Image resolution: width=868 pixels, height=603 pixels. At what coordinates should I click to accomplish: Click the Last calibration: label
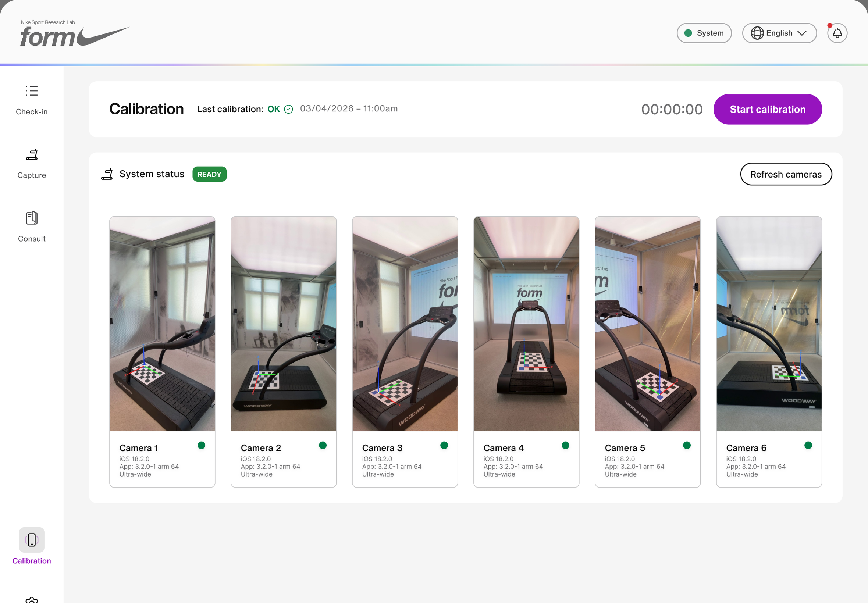tap(230, 109)
